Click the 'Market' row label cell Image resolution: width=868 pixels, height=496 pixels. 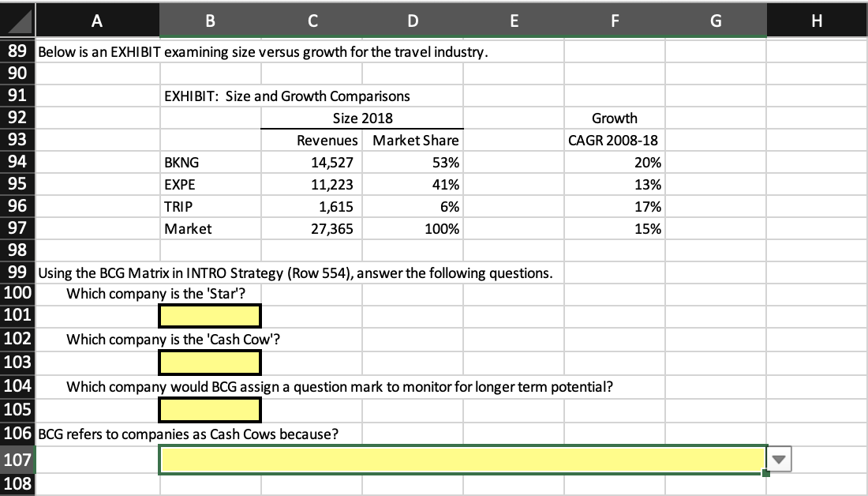210,229
